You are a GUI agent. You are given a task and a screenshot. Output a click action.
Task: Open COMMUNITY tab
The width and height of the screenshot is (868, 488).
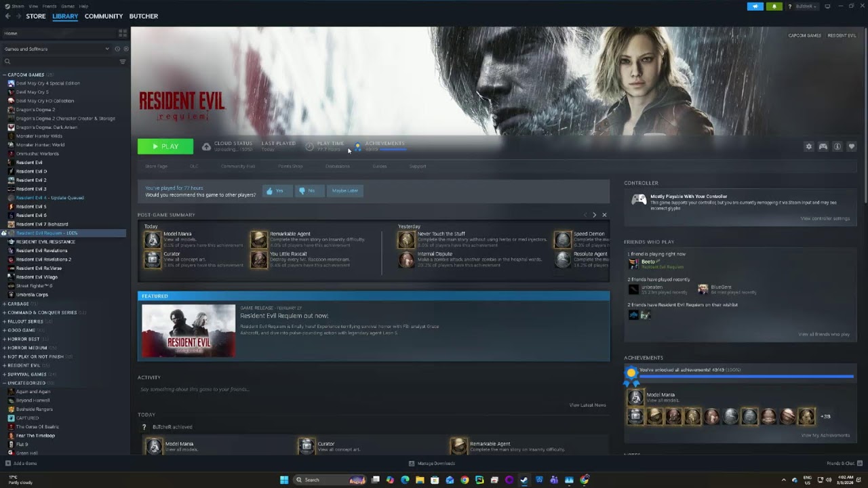coord(104,16)
